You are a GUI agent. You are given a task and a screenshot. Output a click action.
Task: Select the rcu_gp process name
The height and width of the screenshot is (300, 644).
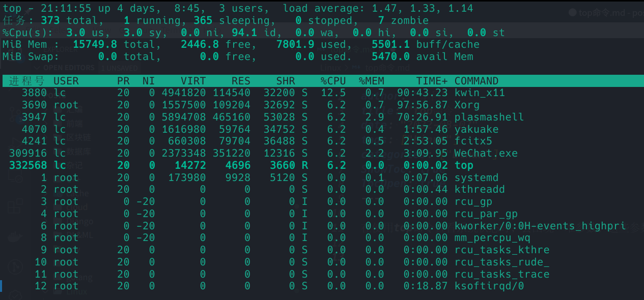tap(473, 201)
